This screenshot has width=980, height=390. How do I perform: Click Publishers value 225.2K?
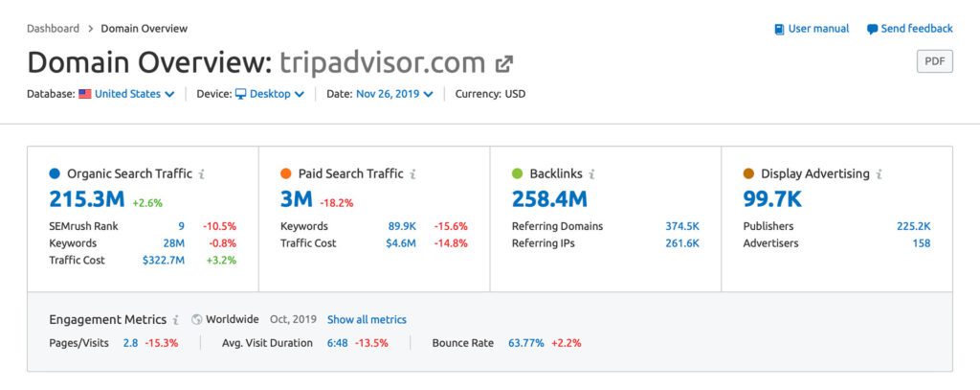click(913, 226)
